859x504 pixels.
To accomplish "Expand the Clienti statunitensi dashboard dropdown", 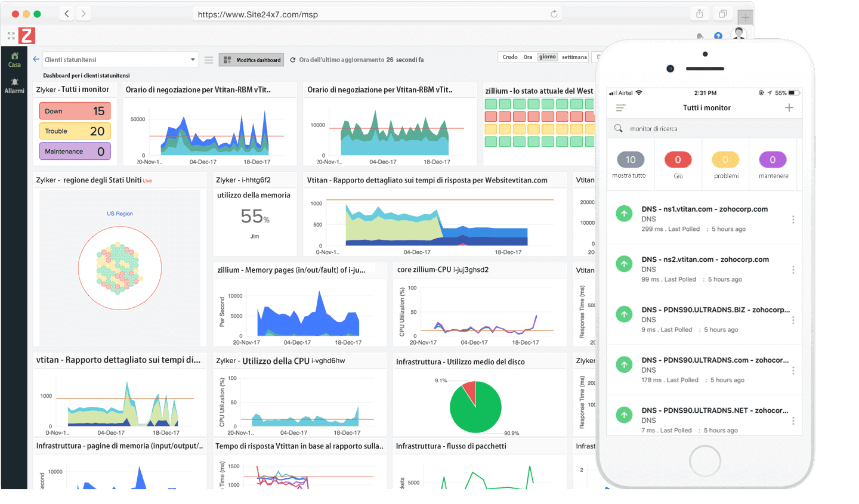I will tap(193, 60).
